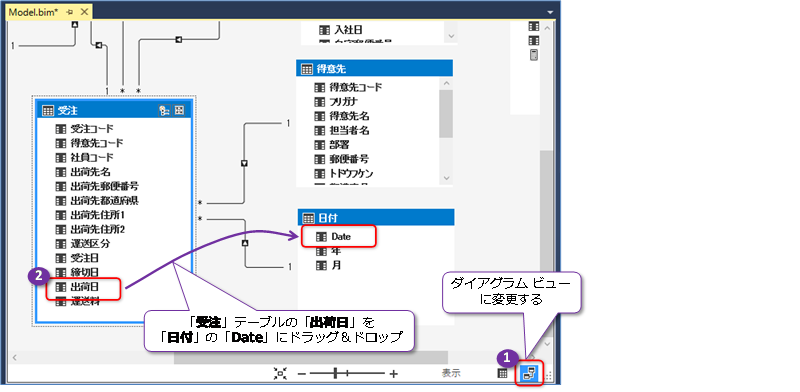Switch to Grid data view icon

(x=503, y=374)
